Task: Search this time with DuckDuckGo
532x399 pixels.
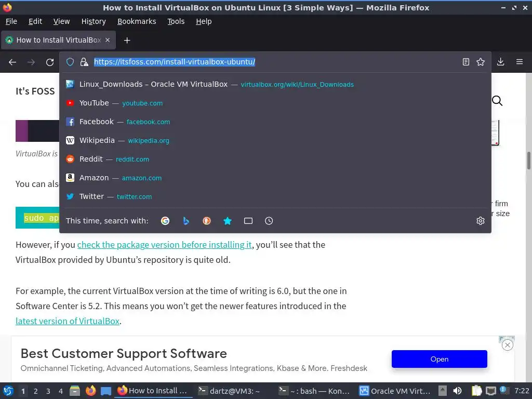Action: [207, 221]
